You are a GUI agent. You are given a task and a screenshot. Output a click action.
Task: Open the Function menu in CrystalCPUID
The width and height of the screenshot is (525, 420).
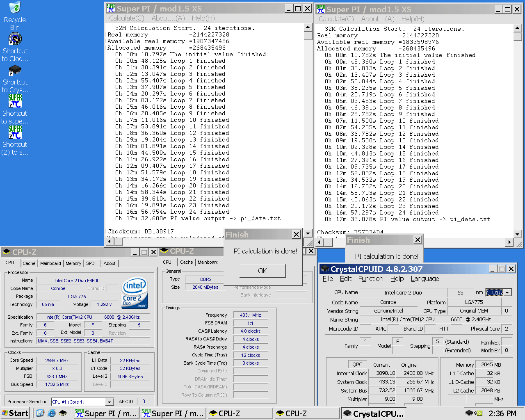coord(371,279)
